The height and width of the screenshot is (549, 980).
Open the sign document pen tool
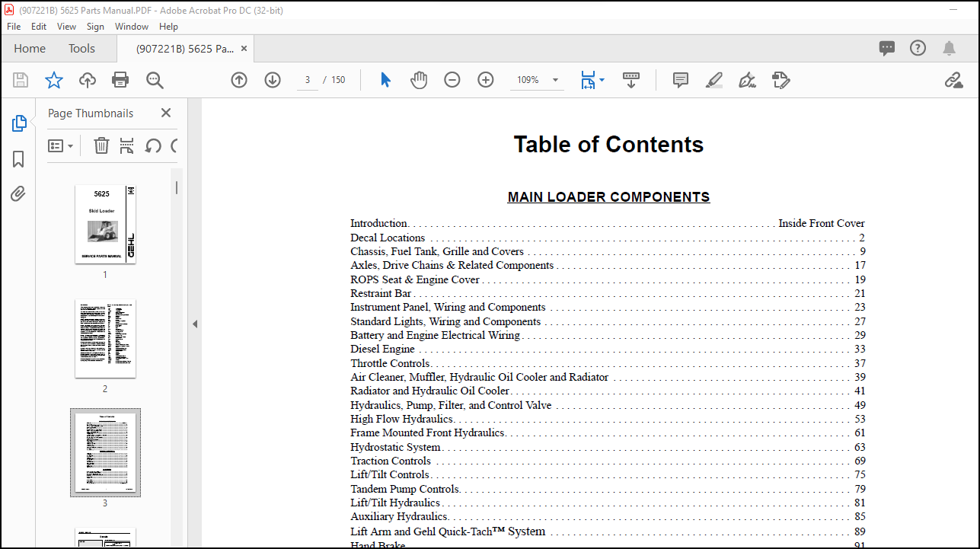point(747,80)
